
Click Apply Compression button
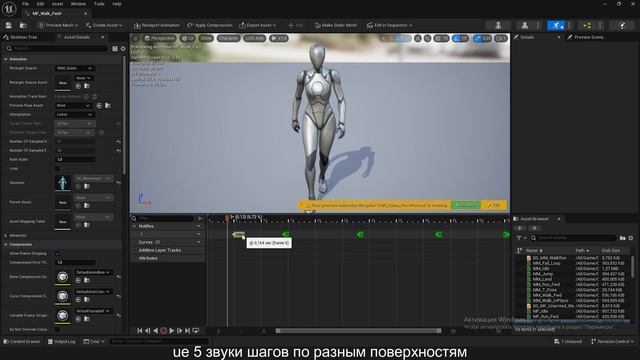[210, 25]
